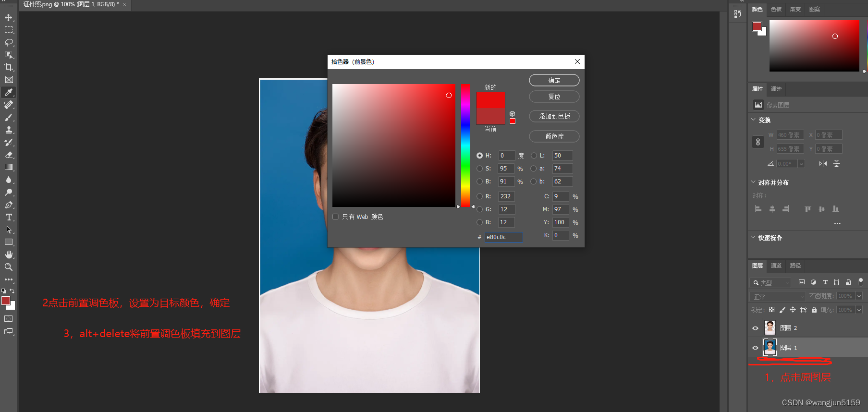Viewport: 868px width, 412px height.
Task: Swap foreground and background colors
Action: (12, 291)
